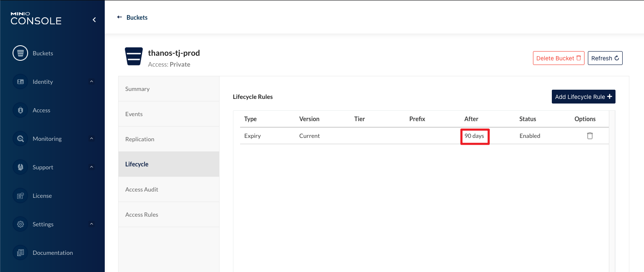Open the Documentation menu item

pyautogui.click(x=53, y=253)
